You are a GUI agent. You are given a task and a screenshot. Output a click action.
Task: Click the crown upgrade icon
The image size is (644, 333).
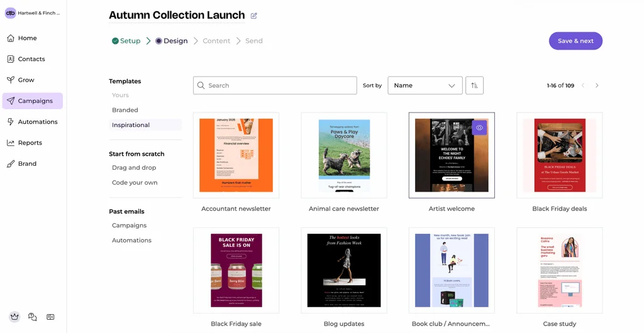click(x=14, y=317)
